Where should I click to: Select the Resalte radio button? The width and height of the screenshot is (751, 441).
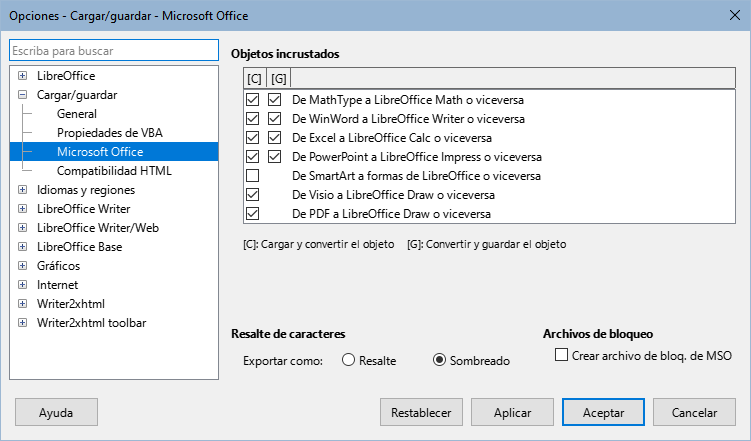[348, 360]
